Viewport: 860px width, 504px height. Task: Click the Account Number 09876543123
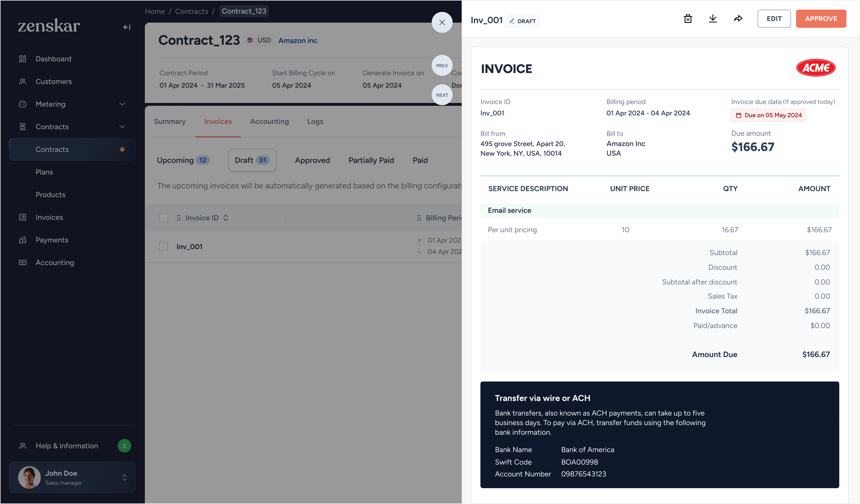click(584, 474)
